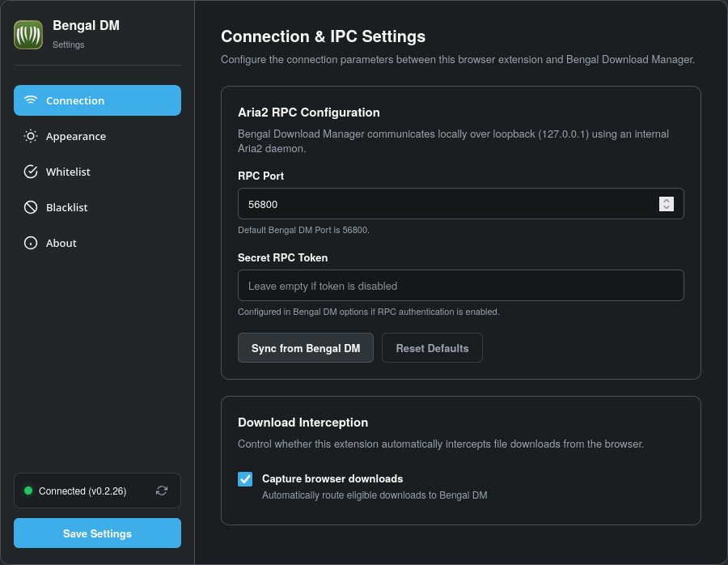Save settings with the blue button

[98, 533]
